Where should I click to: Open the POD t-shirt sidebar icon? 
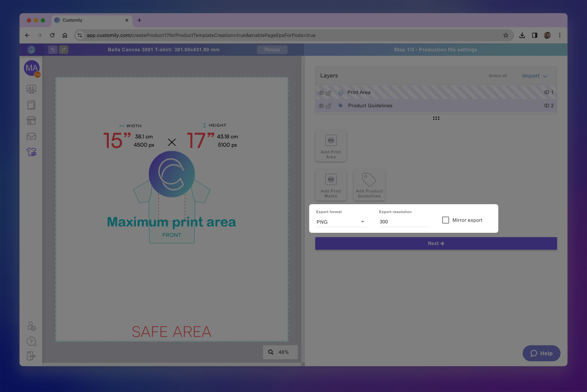(x=32, y=152)
